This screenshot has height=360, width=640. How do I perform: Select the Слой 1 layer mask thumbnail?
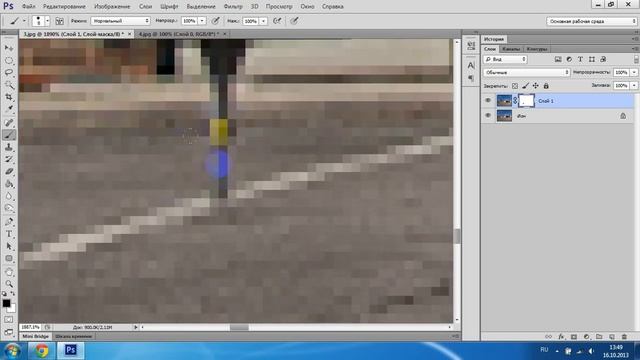(526, 100)
